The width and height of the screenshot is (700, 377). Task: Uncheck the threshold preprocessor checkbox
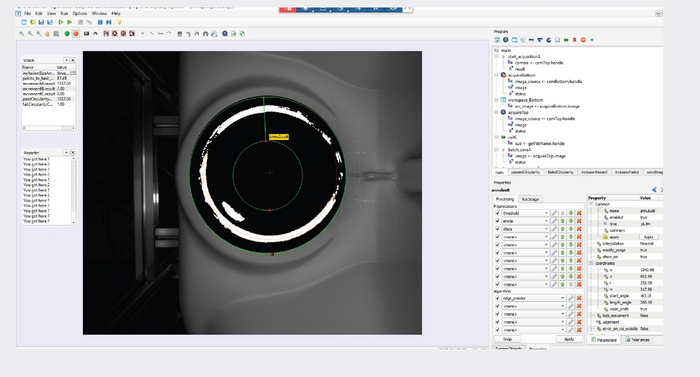click(x=498, y=213)
